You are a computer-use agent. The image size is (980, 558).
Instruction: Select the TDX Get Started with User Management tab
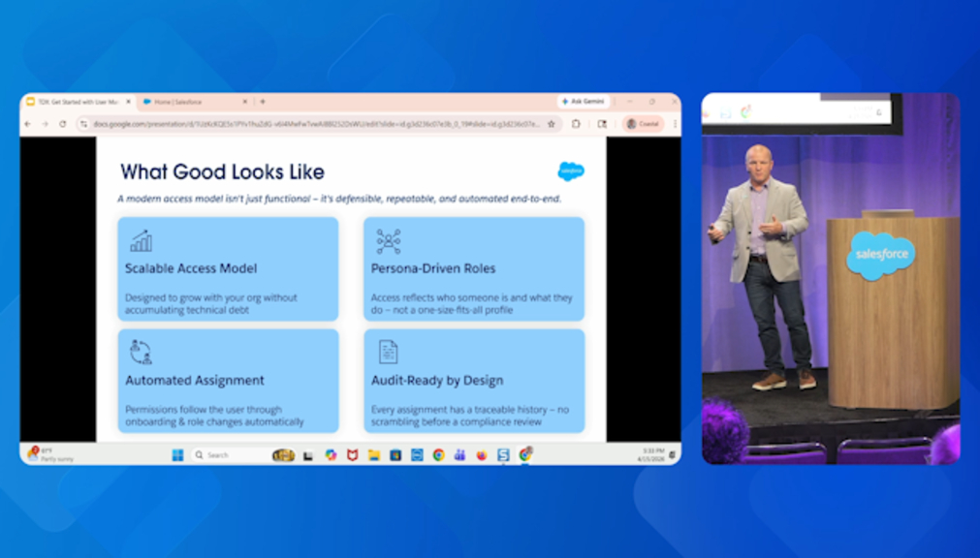pyautogui.click(x=76, y=102)
